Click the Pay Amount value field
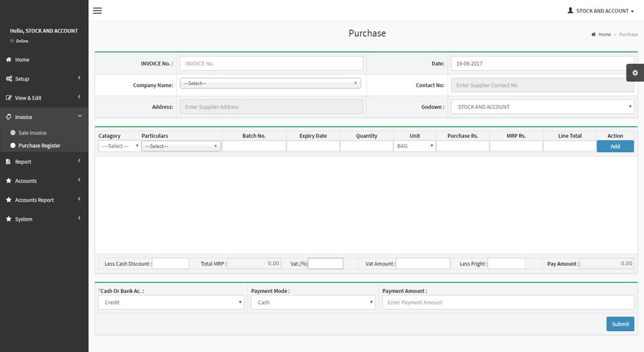This screenshot has height=352, width=644. click(x=607, y=263)
